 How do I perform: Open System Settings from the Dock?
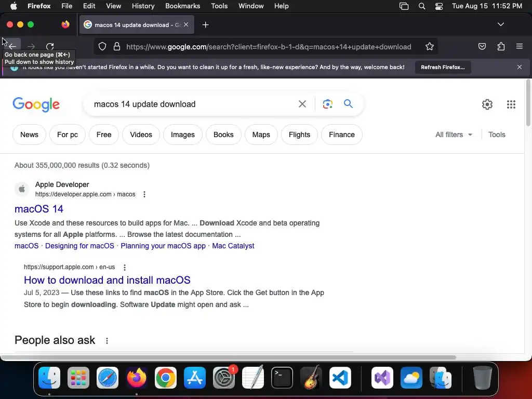point(224,378)
